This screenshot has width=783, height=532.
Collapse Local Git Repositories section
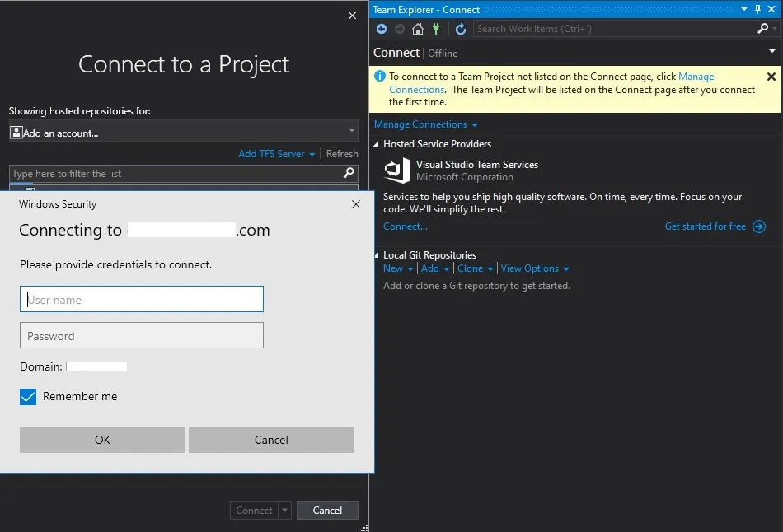(x=377, y=255)
